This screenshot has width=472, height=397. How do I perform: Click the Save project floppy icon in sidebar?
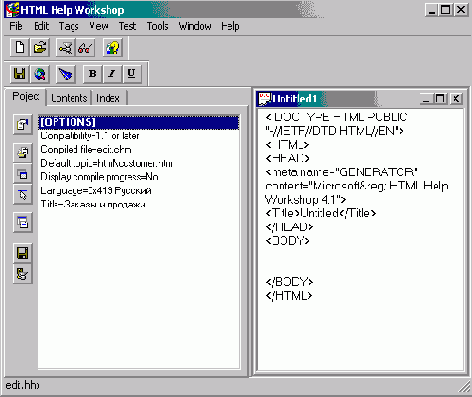pos(23,253)
